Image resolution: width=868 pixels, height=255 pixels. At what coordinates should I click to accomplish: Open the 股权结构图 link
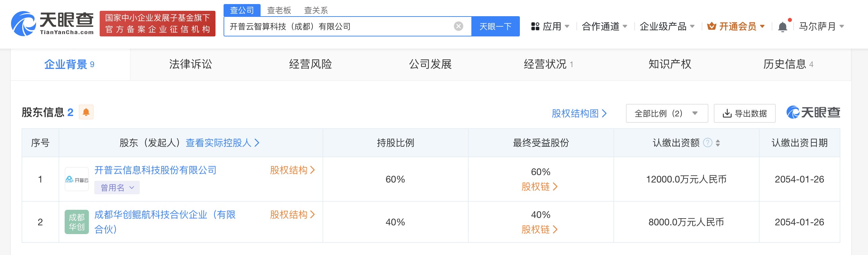click(579, 113)
